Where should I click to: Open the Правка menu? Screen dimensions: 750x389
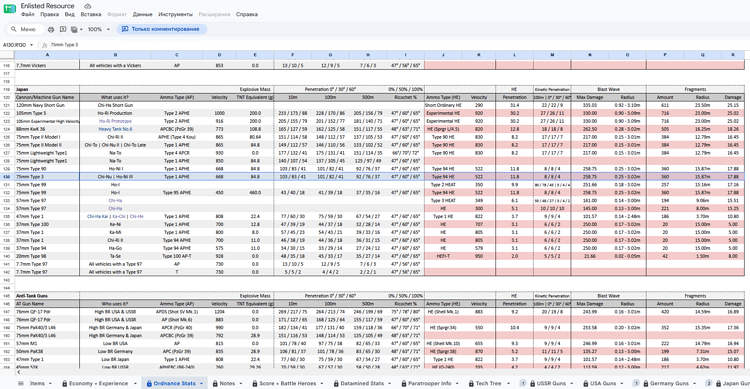[50, 14]
